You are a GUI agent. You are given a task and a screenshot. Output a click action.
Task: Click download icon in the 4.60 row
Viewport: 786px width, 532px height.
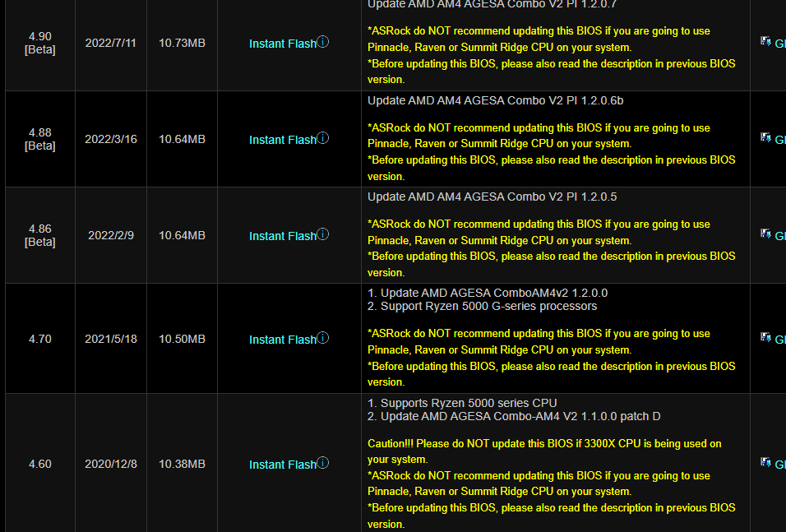pos(765,462)
